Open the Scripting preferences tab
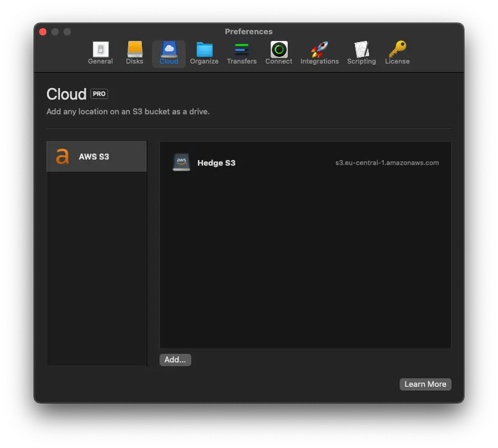This screenshot has height=448, width=498. (361, 53)
